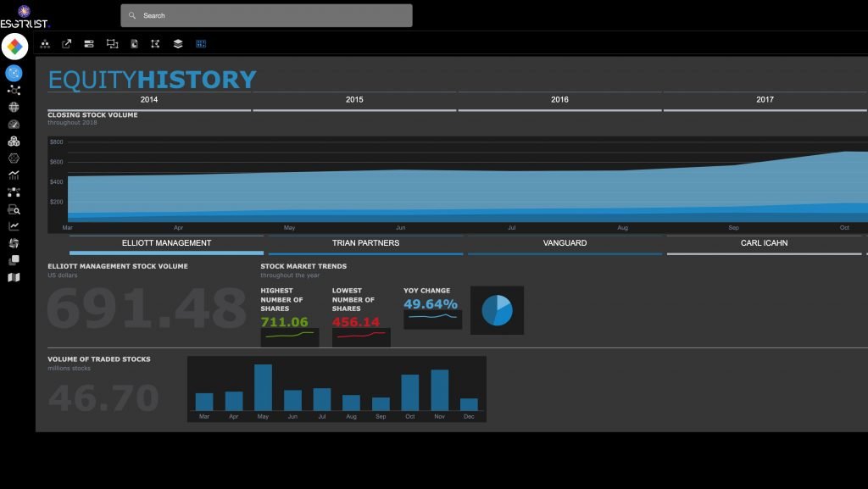Click the Aug bar in traded stocks chart

click(x=351, y=403)
